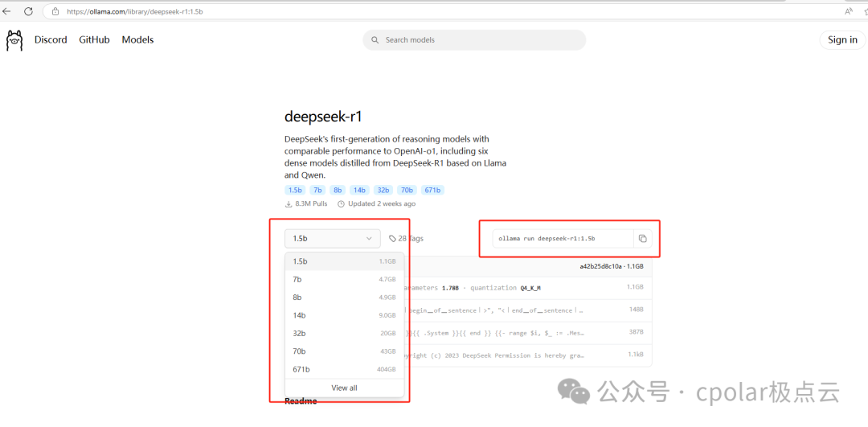Open the .System template row

tap(527, 333)
